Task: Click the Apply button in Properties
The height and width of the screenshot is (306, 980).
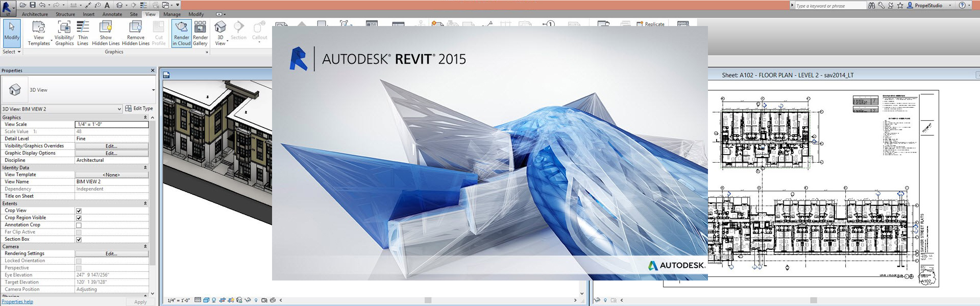Action: click(x=140, y=302)
